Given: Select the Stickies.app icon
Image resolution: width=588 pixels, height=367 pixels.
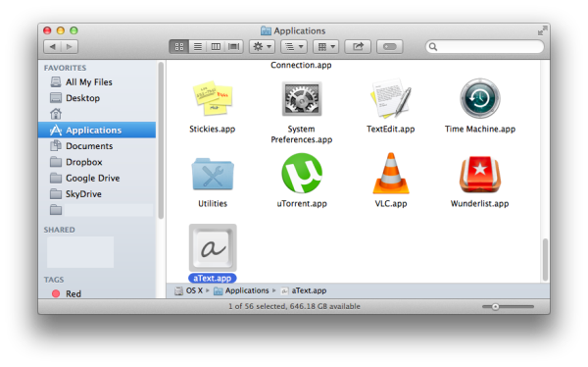Looking at the screenshot, I should [x=213, y=98].
